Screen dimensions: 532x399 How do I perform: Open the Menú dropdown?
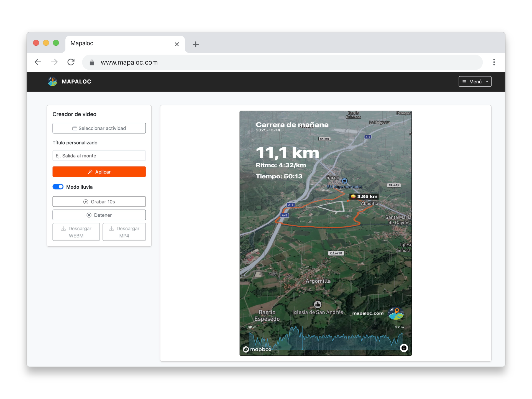[475, 81]
